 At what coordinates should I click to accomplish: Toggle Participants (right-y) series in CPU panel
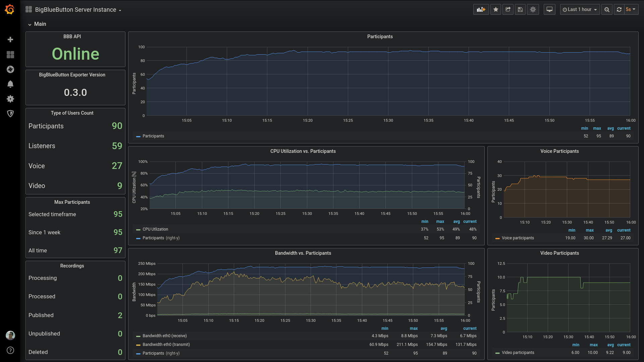(161, 238)
